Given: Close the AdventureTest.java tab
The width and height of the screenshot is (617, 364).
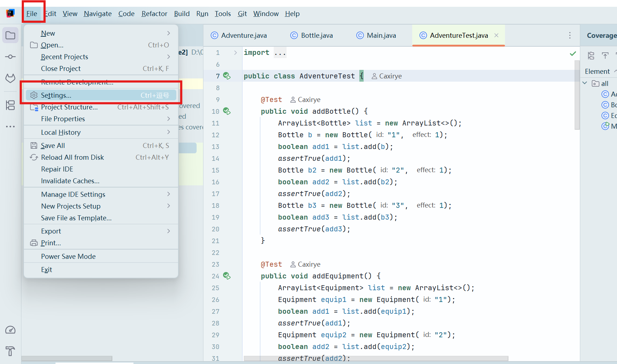Looking at the screenshot, I should pos(496,35).
